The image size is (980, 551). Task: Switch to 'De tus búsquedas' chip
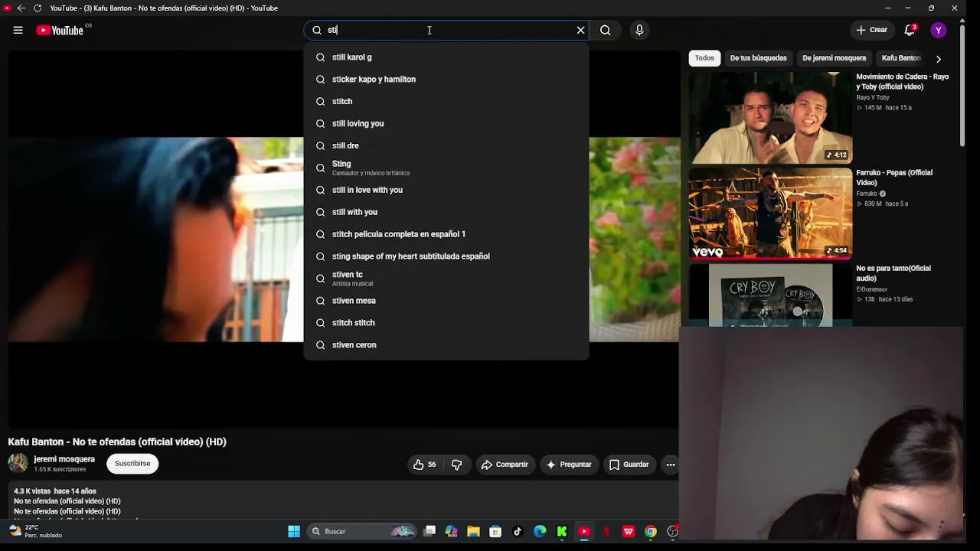[758, 58]
